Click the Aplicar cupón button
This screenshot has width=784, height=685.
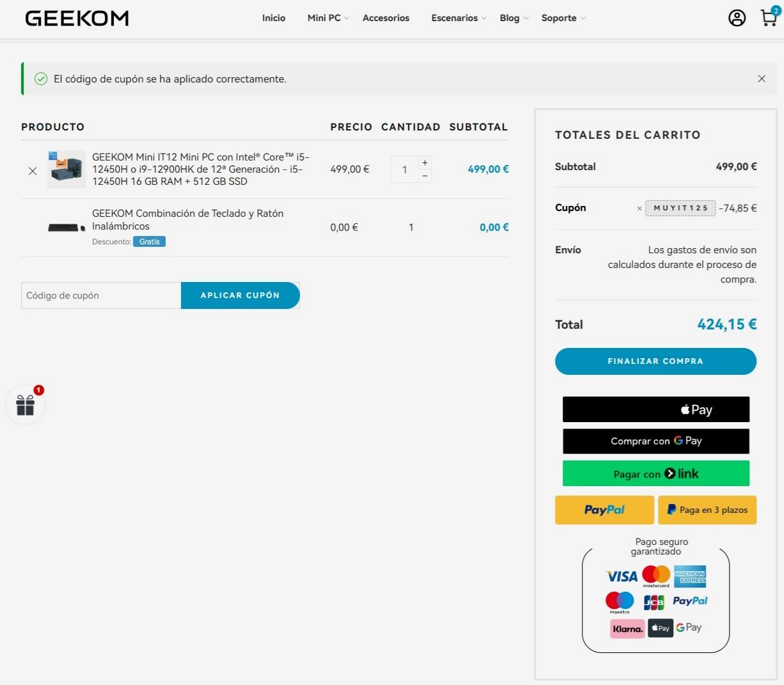(x=240, y=295)
